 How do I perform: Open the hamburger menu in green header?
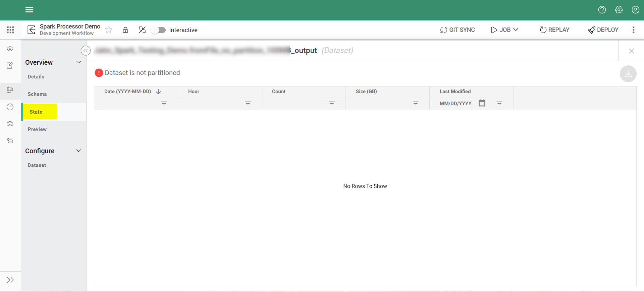(29, 10)
